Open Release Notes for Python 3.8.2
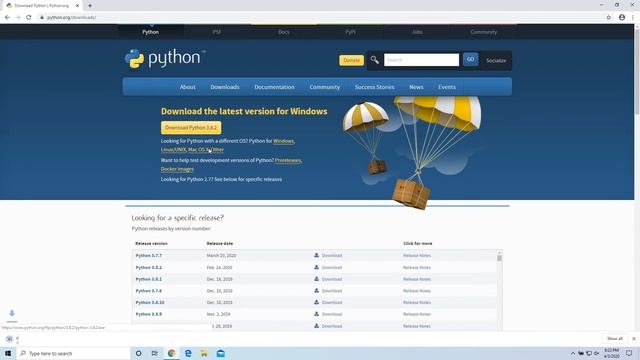Screen dimensions: 640x360 [417, 267]
